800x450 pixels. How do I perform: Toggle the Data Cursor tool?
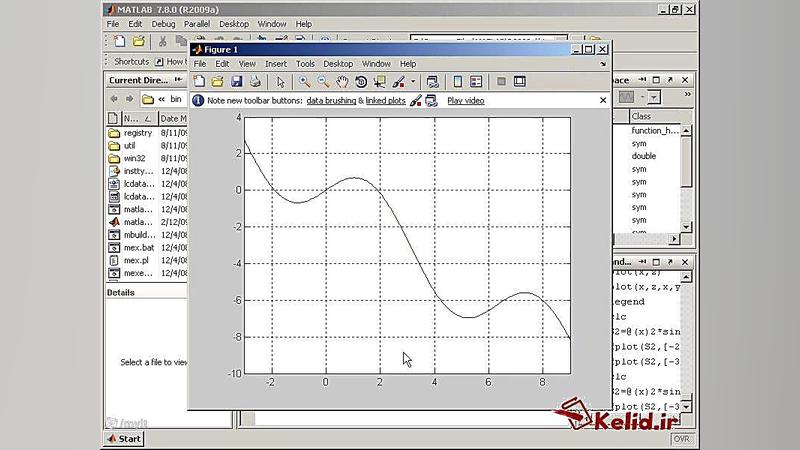click(380, 82)
